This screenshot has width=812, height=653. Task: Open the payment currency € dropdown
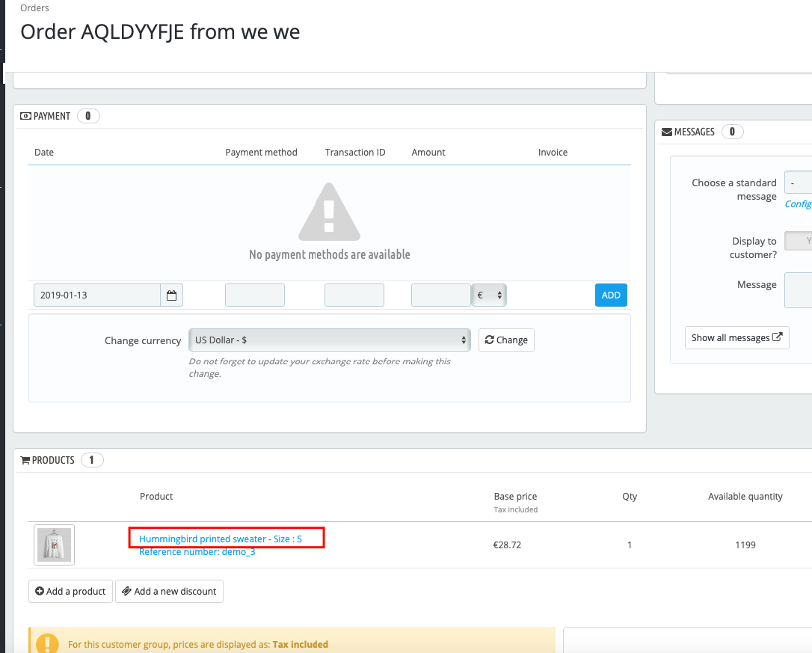489,295
